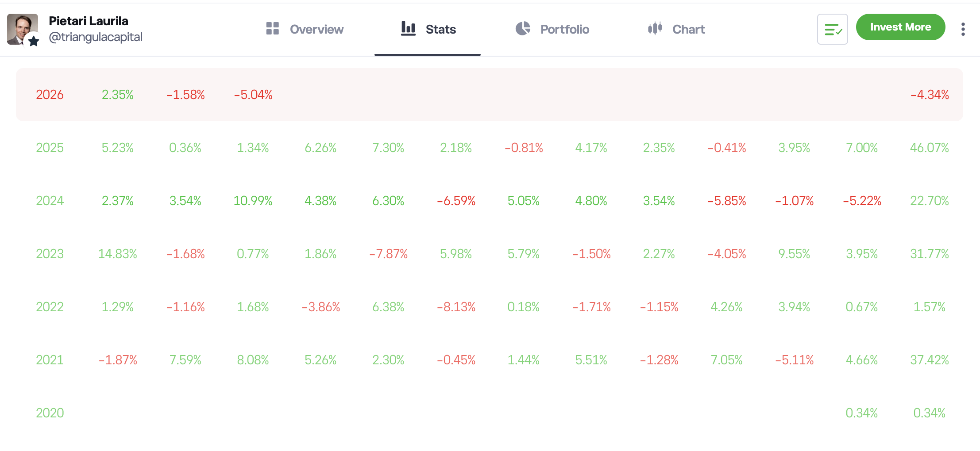Open the Chart tab
Viewport: 980px width, 451px height.
pos(688,29)
